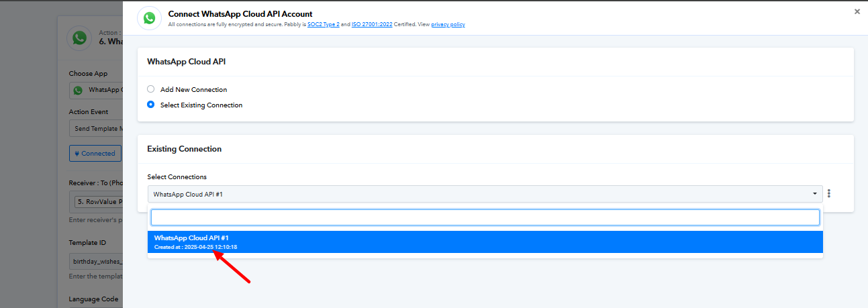The width and height of the screenshot is (868, 308).
Task: Open the Select Connections dropdown field
Action: [x=483, y=194]
